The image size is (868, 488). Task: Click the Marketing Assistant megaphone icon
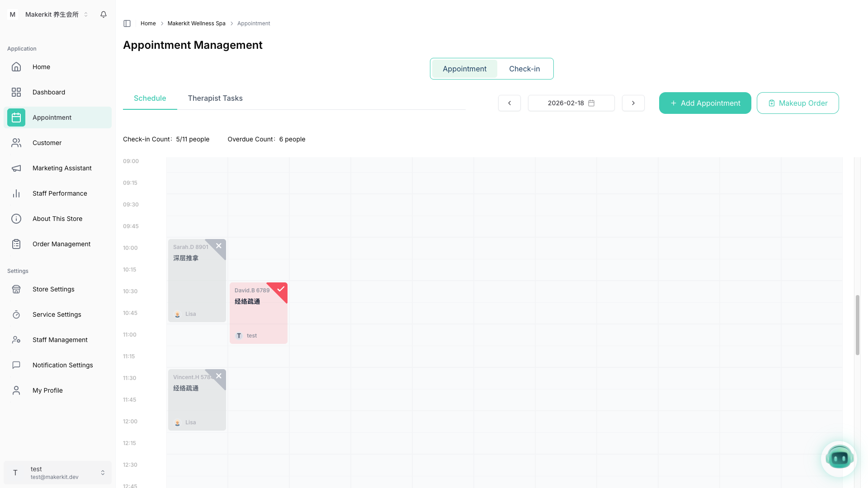[16, 168]
